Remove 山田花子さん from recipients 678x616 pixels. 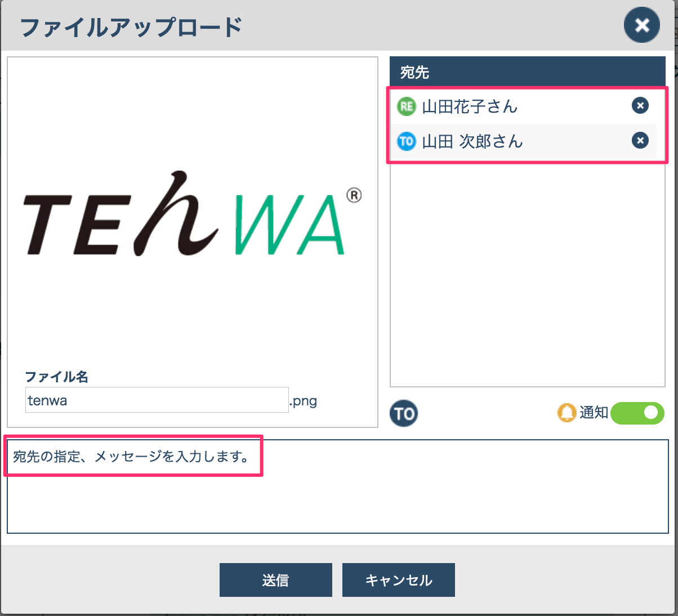tap(640, 105)
